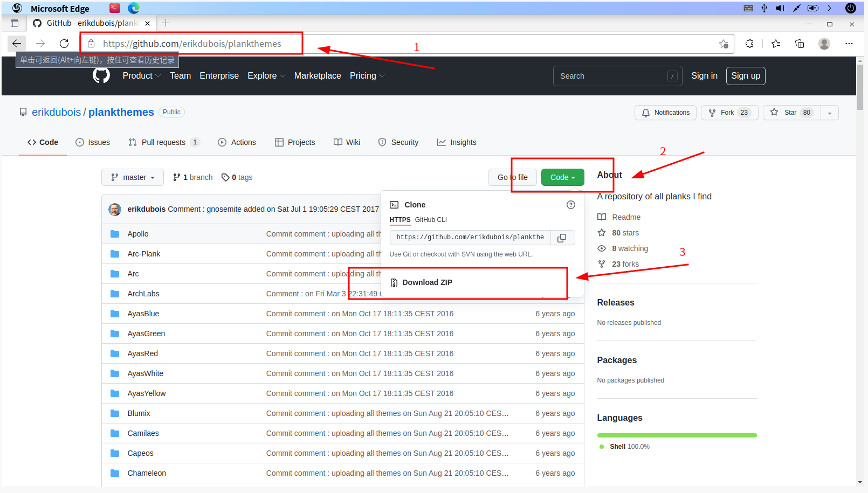The image size is (868, 493).
Task: Click the clone URL text field
Action: coord(470,238)
